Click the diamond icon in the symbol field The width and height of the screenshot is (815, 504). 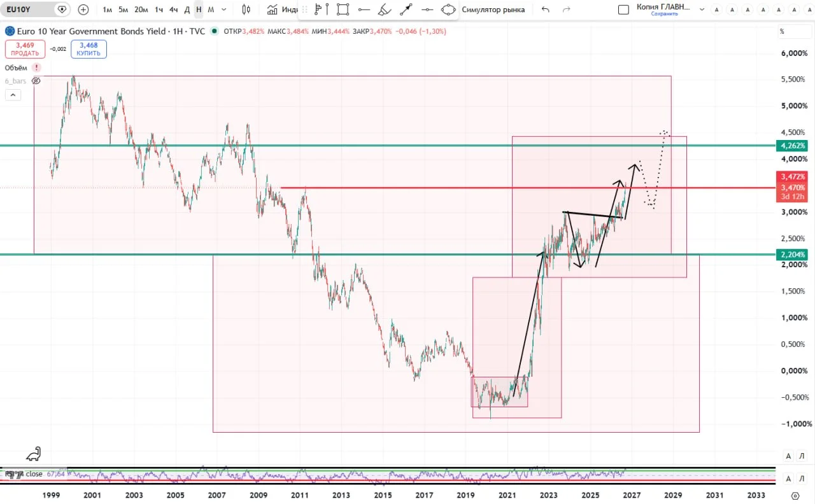(x=61, y=10)
